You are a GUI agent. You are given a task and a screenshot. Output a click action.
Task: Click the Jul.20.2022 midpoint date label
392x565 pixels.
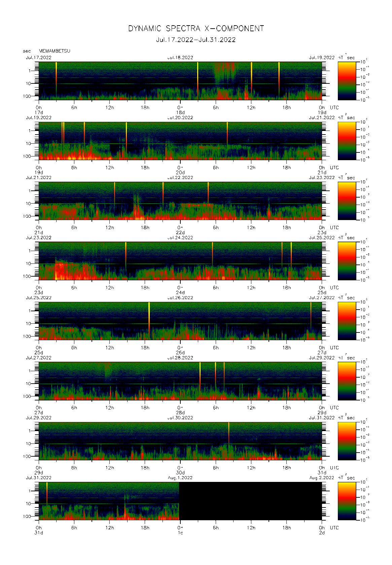180,117
